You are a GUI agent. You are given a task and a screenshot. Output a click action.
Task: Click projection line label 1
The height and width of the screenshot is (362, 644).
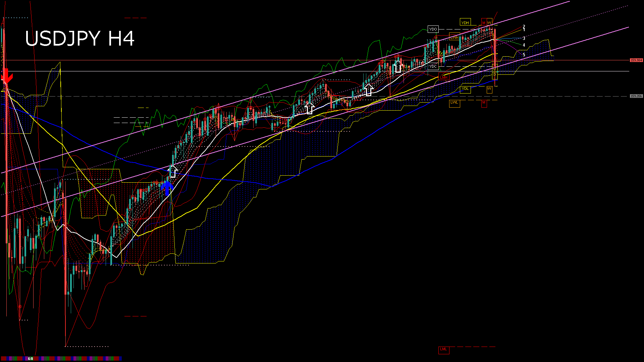pos(524,30)
